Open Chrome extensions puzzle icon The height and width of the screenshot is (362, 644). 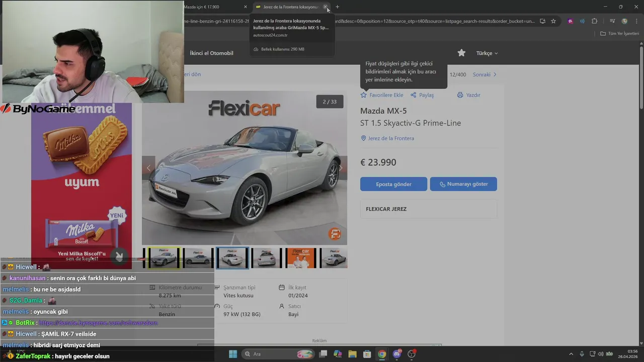[x=595, y=21]
